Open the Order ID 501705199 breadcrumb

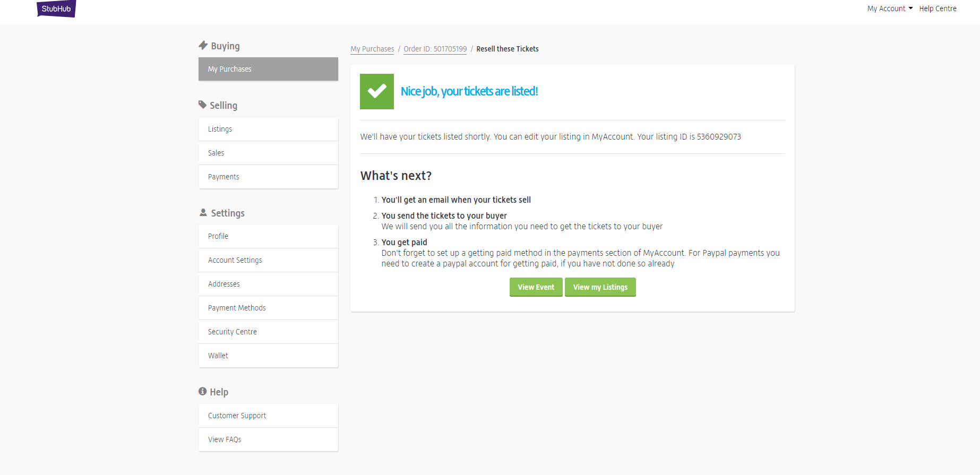(435, 49)
